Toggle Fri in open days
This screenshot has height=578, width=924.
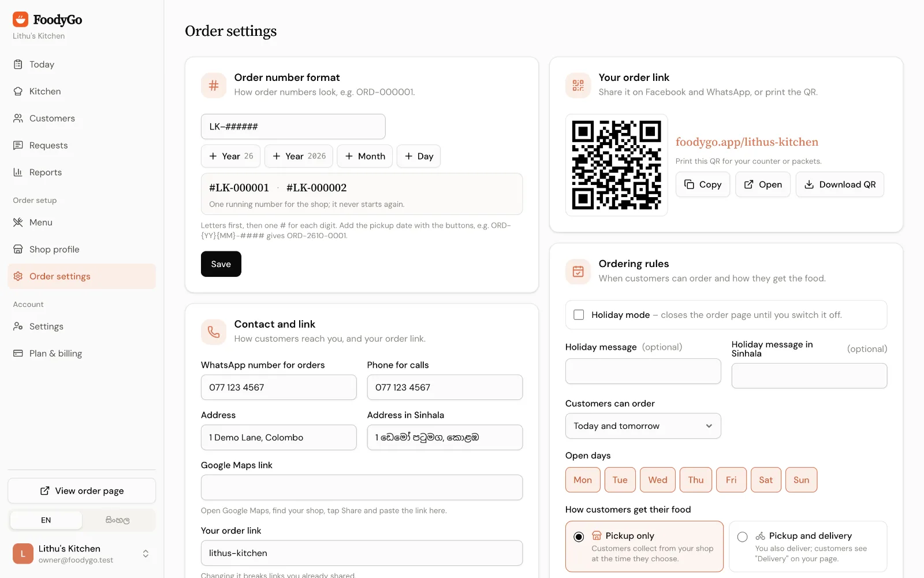pyautogui.click(x=731, y=480)
